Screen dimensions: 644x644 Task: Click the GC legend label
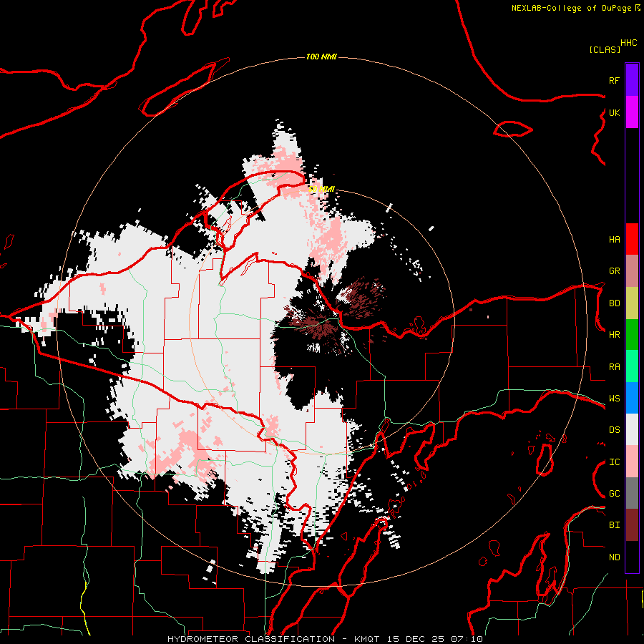[614, 494]
